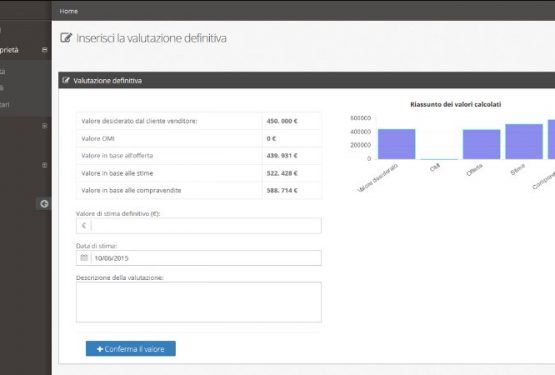Open the first sub-item under proprietà sidebar

click(3, 72)
